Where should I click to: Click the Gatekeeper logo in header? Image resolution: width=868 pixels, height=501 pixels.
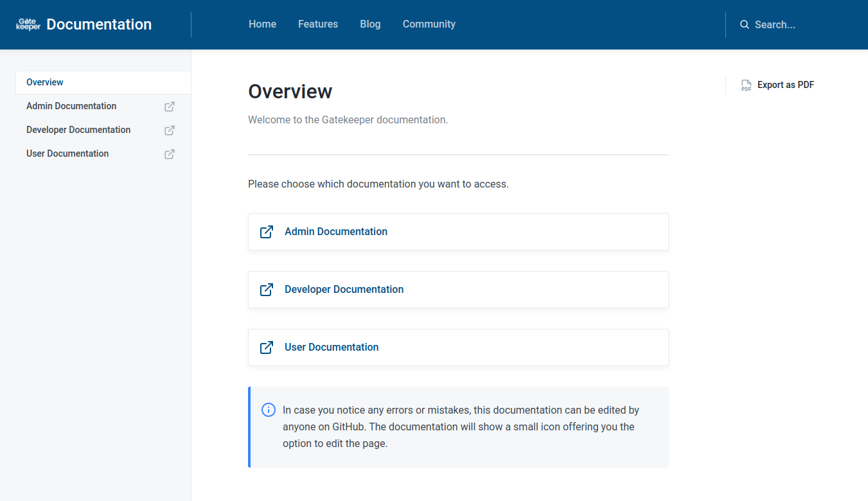(x=28, y=24)
